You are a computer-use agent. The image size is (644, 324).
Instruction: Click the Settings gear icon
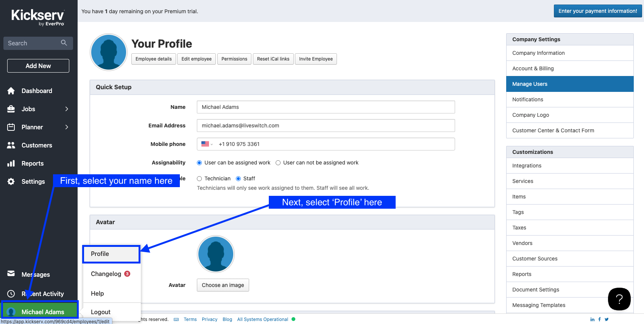pyautogui.click(x=11, y=181)
